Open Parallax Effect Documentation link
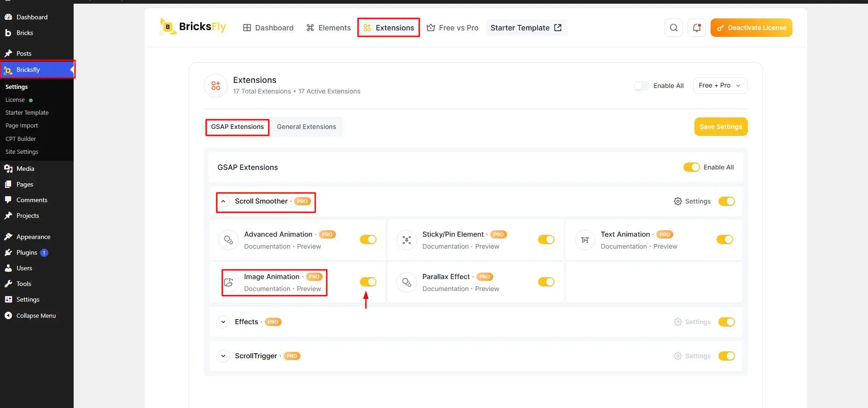The height and width of the screenshot is (408, 868). point(446,289)
